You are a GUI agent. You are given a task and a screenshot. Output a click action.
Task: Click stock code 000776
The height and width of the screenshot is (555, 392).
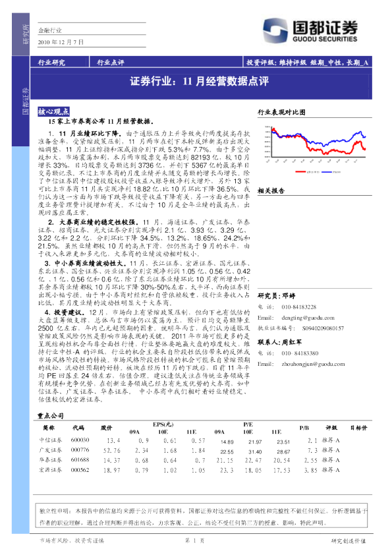tap(80, 450)
